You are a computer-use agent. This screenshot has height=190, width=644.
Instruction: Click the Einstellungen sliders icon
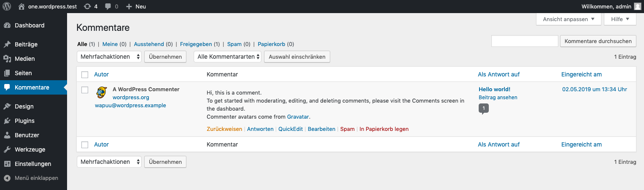[7, 164]
